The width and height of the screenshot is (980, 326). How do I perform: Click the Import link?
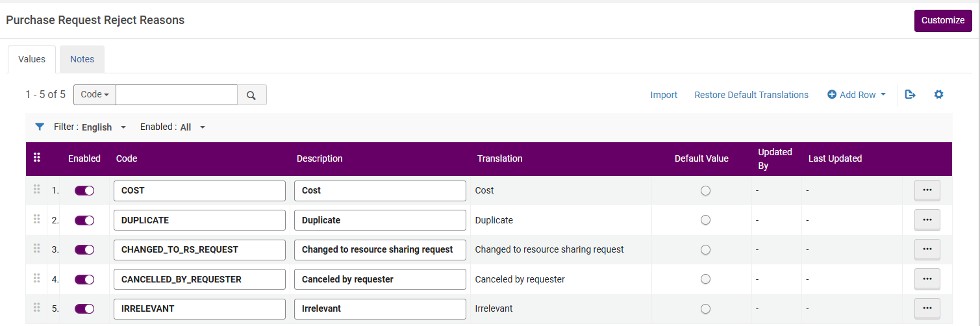664,95
